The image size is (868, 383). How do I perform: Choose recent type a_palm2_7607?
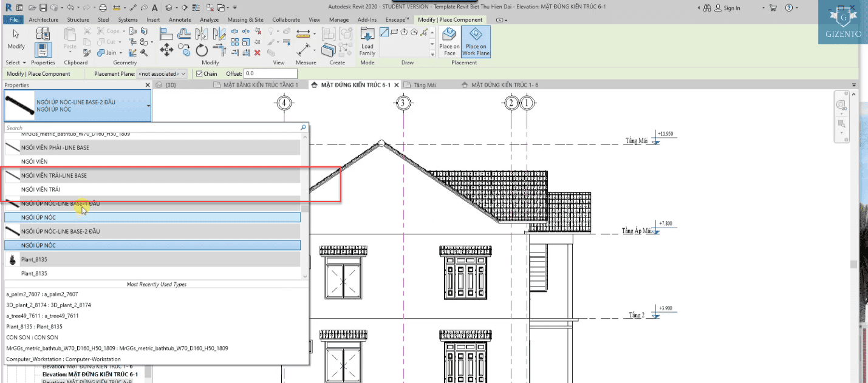click(42, 294)
